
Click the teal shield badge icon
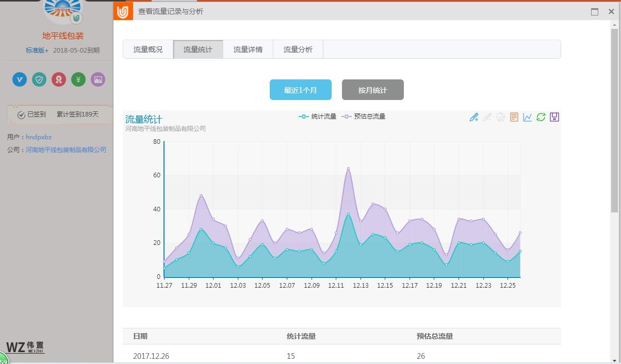[39, 79]
